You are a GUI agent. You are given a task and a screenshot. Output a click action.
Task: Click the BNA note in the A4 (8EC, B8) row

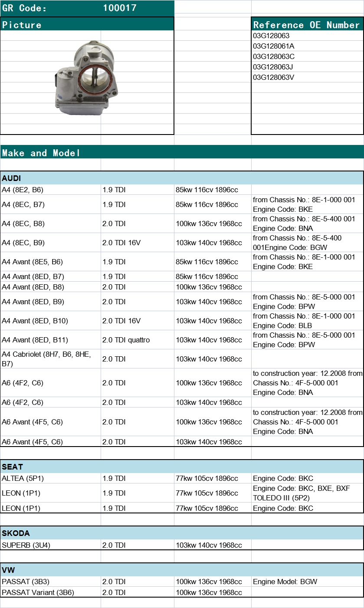click(x=307, y=223)
